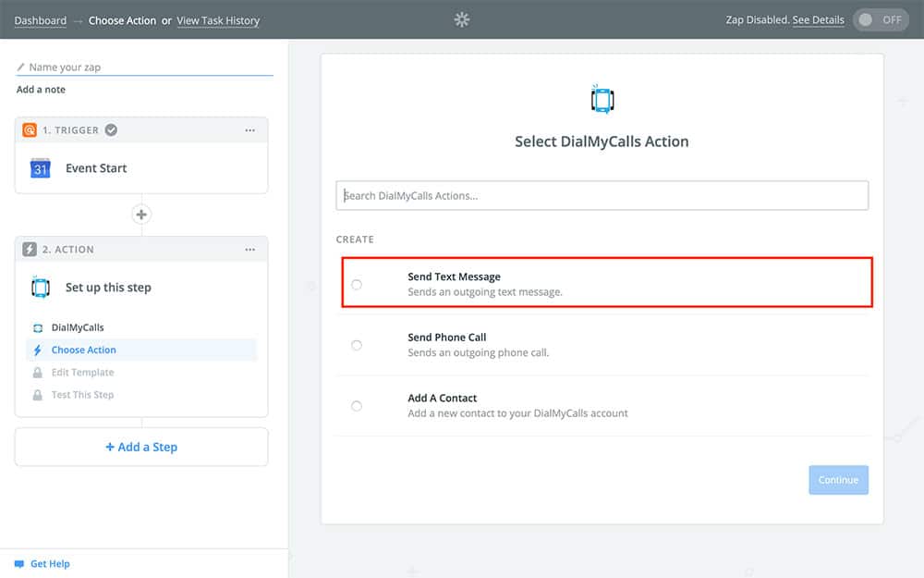The height and width of the screenshot is (578, 924).
Task: Click the plus icon between trigger and action
Action: [141, 215]
